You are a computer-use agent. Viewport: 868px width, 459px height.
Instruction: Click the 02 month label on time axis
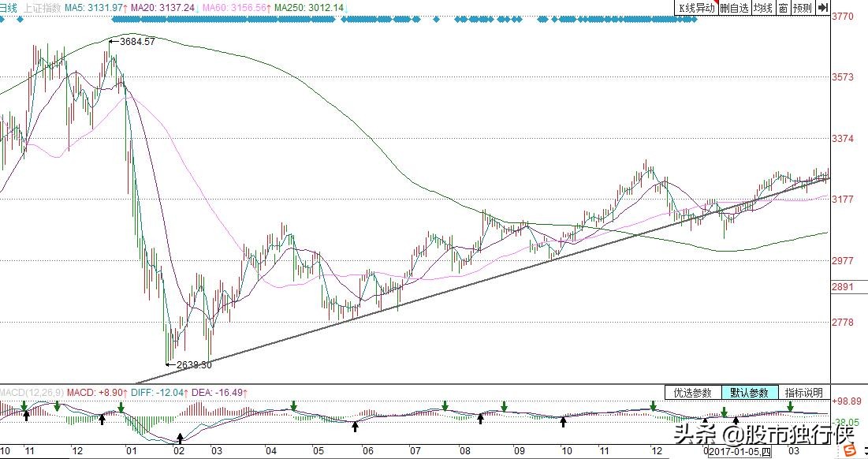179,450
